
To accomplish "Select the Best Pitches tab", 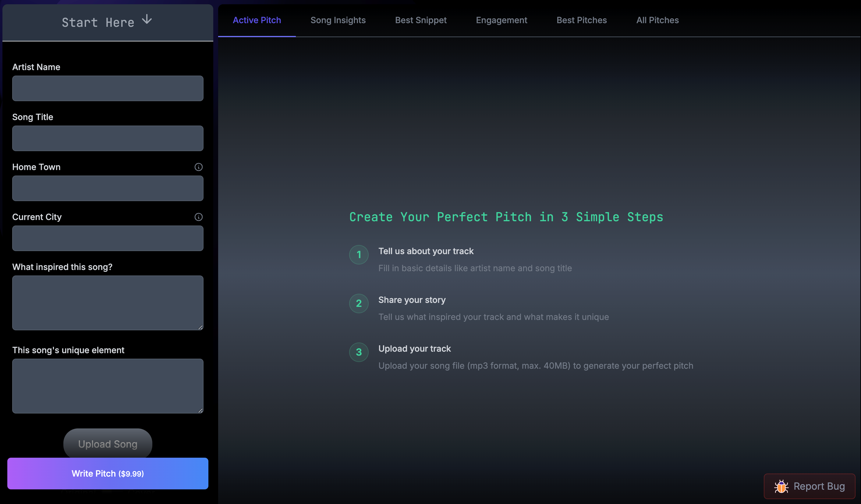I will tap(582, 20).
